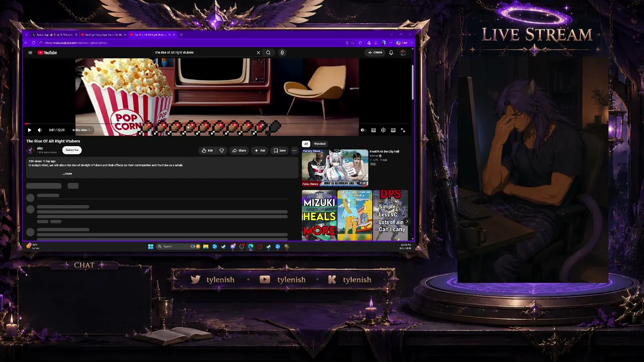Go to the YouTube home logo

click(x=47, y=52)
